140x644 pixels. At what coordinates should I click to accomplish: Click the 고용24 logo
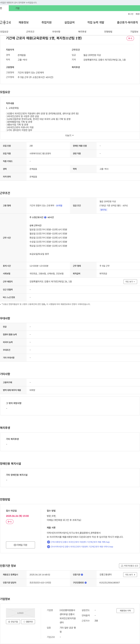(x=5, y=22)
